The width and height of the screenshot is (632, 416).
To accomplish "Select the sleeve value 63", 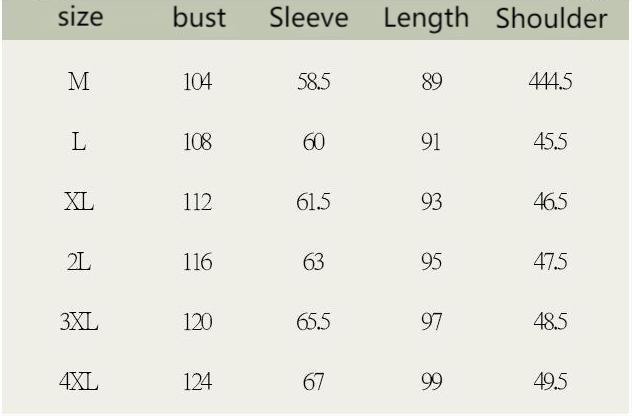I will (x=314, y=262).
